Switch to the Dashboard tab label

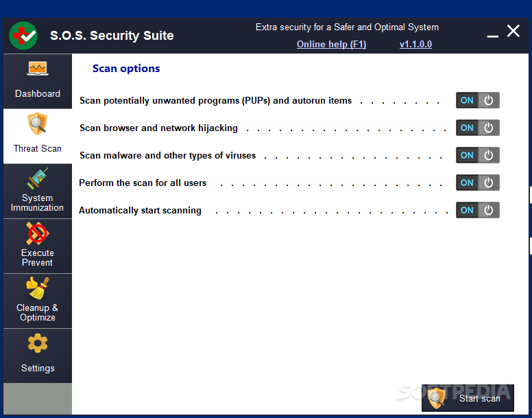[38, 94]
